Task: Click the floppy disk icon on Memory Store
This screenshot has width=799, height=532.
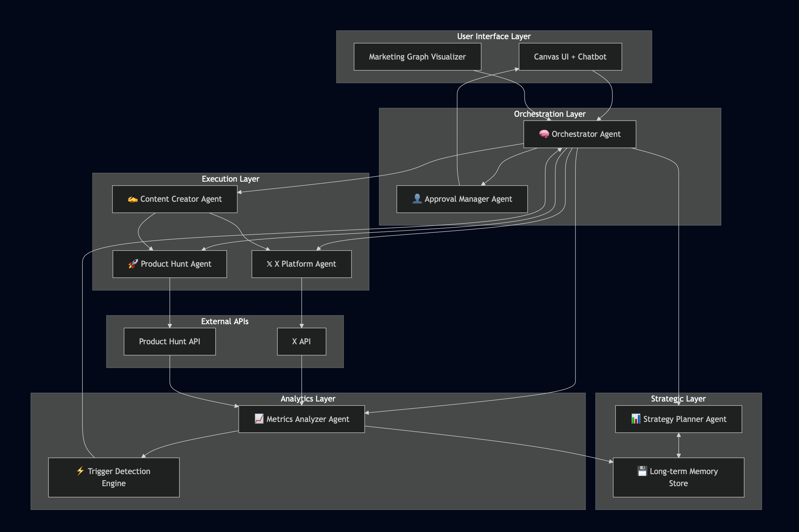Action: tap(642, 471)
